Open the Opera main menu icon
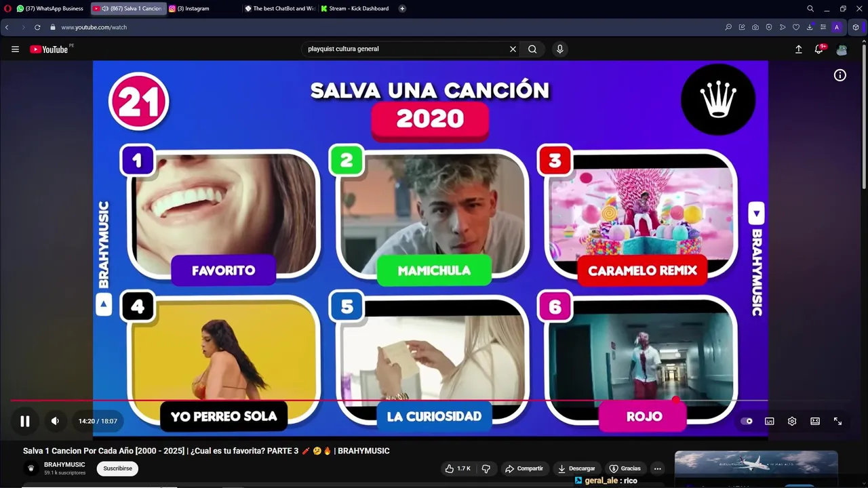The image size is (868, 488). point(7,9)
